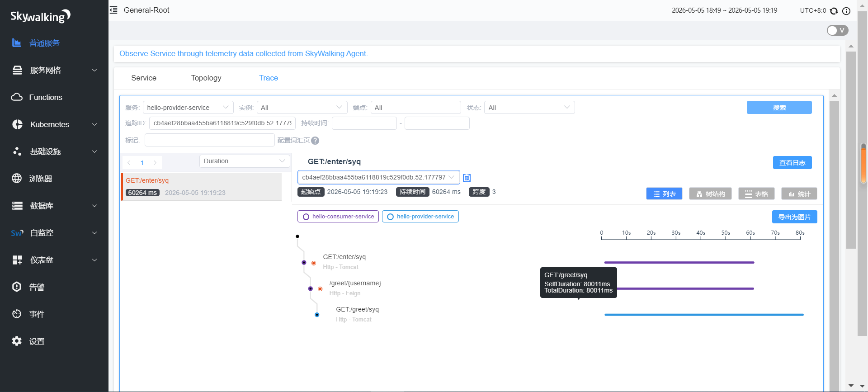Click the 搜索 search button
This screenshot has width=868, height=392.
pyautogui.click(x=779, y=108)
